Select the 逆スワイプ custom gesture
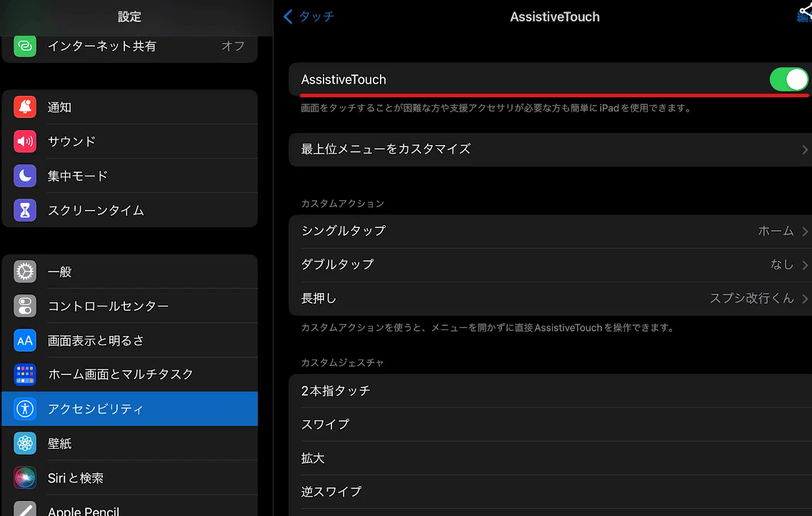 (551, 492)
